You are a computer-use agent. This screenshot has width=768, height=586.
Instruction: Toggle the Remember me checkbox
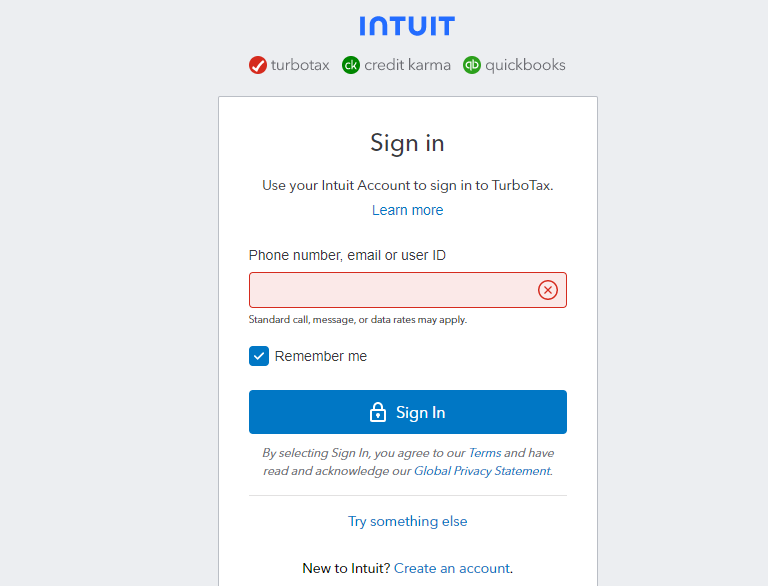click(259, 356)
